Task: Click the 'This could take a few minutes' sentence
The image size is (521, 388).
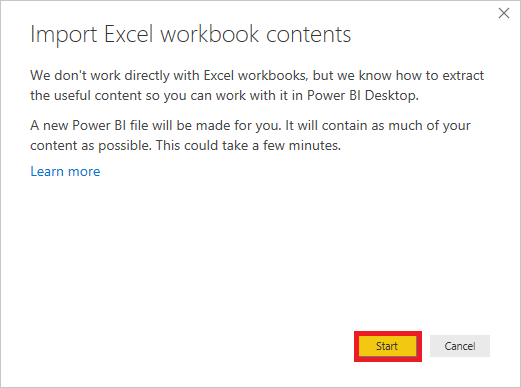Action: pyautogui.click(x=248, y=146)
